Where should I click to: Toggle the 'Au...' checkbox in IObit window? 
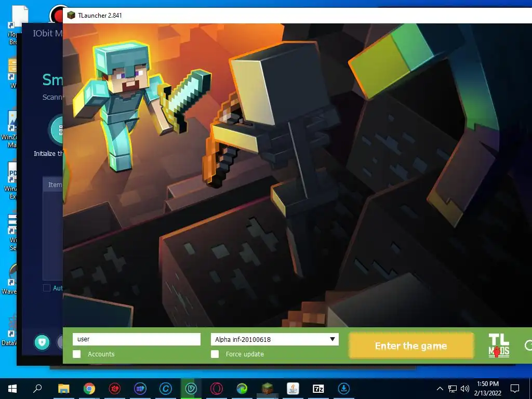point(47,288)
